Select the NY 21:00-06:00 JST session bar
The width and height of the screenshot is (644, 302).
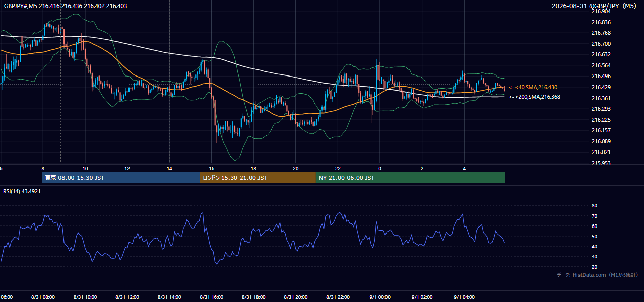(411, 178)
